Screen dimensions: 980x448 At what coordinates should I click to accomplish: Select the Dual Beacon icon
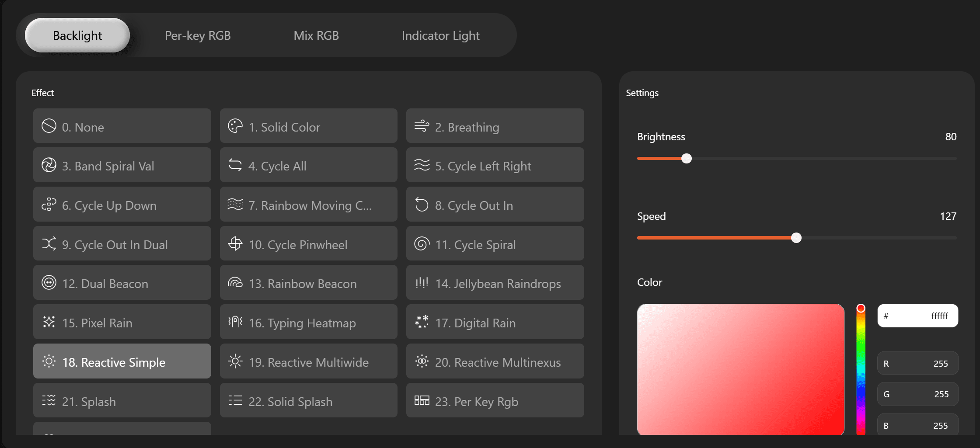[x=49, y=283]
